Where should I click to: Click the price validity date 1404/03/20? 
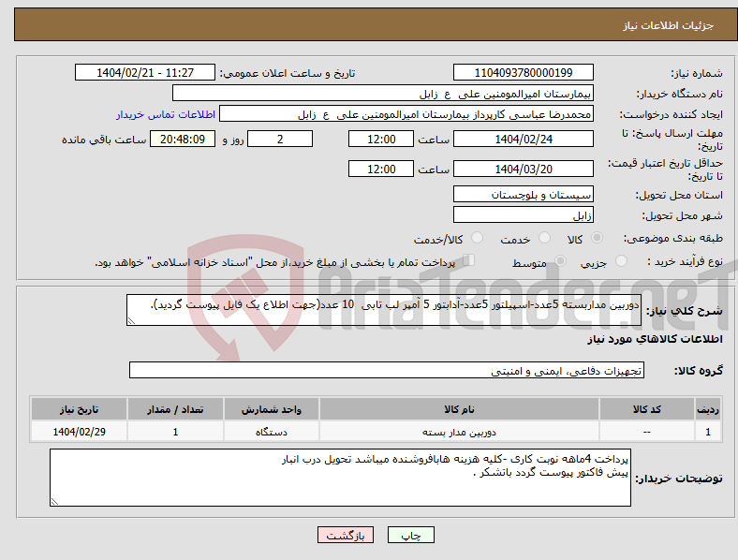[524, 169]
